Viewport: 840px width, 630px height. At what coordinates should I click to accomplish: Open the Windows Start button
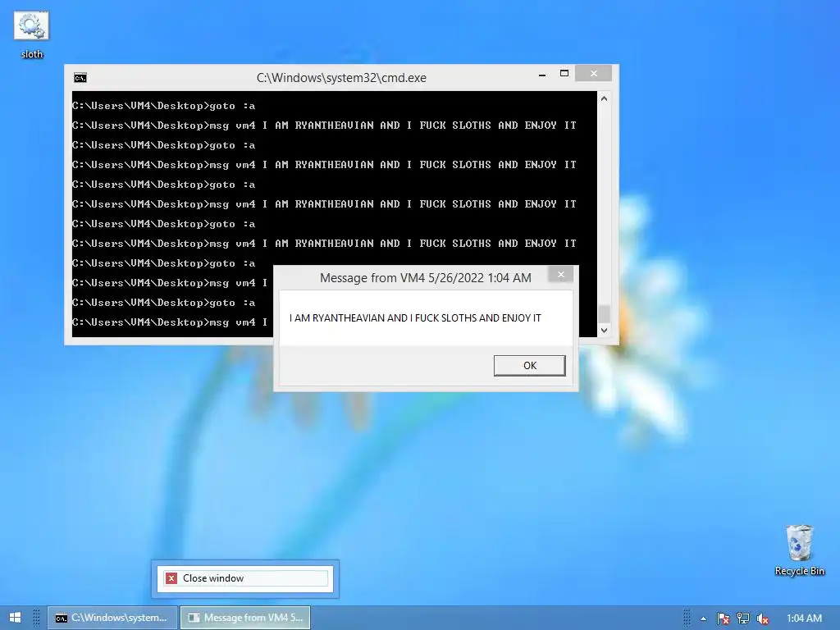pyautogui.click(x=15, y=618)
